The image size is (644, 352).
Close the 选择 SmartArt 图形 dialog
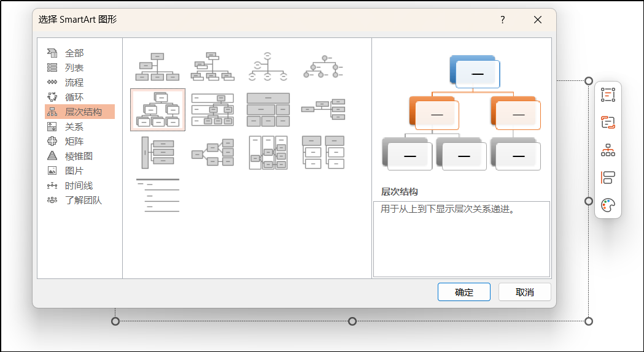pos(538,20)
